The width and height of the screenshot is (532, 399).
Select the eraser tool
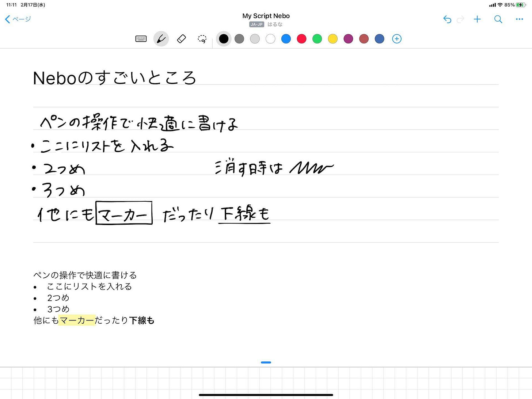pos(182,39)
